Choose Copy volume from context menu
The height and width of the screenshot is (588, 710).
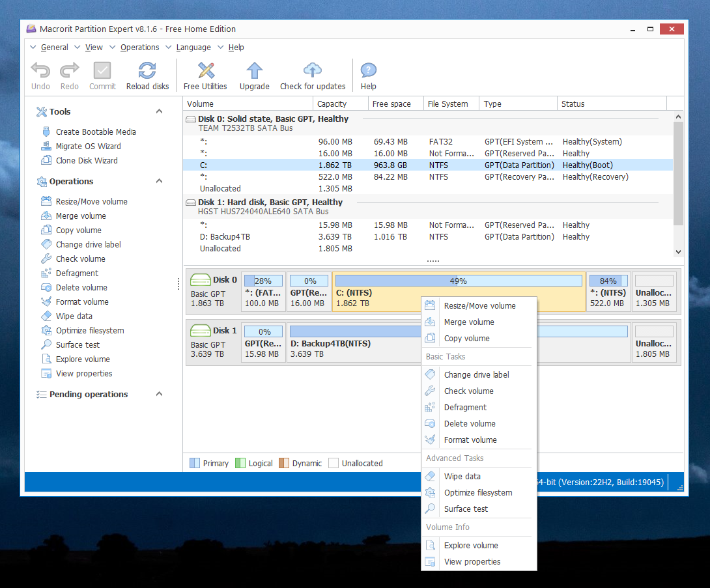[x=479, y=338]
